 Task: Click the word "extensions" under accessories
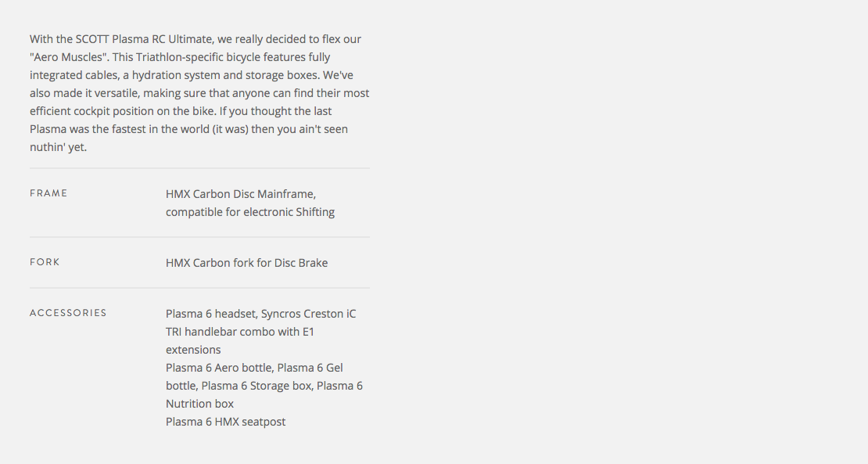coord(193,350)
